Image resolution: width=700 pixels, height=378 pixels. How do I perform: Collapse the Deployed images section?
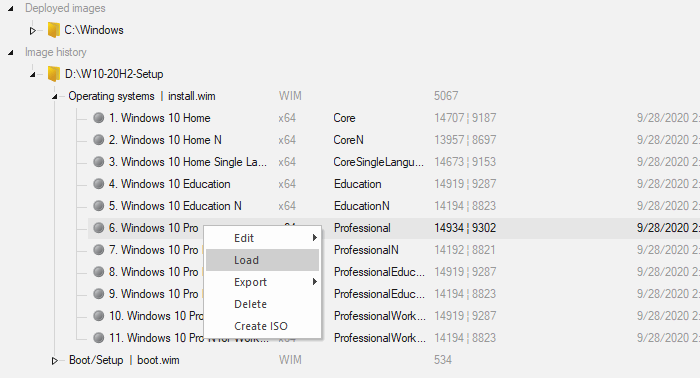point(11,8)
